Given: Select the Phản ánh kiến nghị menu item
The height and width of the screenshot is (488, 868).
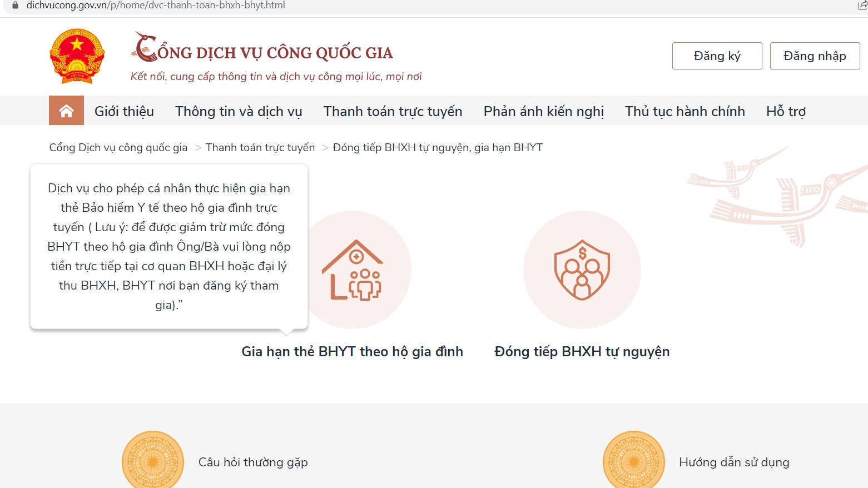Looking at the screenshot, I should click(x=543, y=111).
